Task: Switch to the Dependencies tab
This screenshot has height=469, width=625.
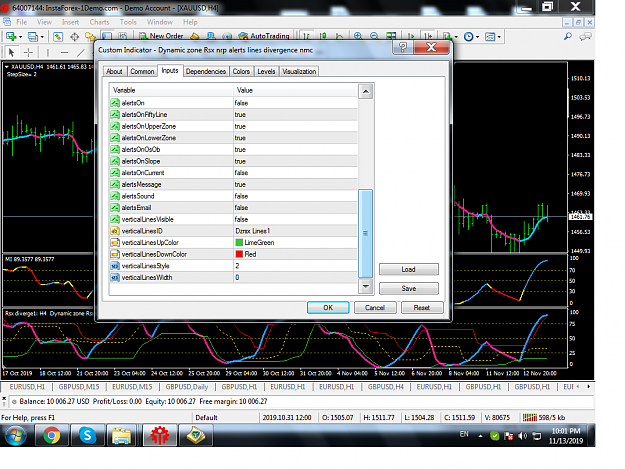Action: coord(206,71)
